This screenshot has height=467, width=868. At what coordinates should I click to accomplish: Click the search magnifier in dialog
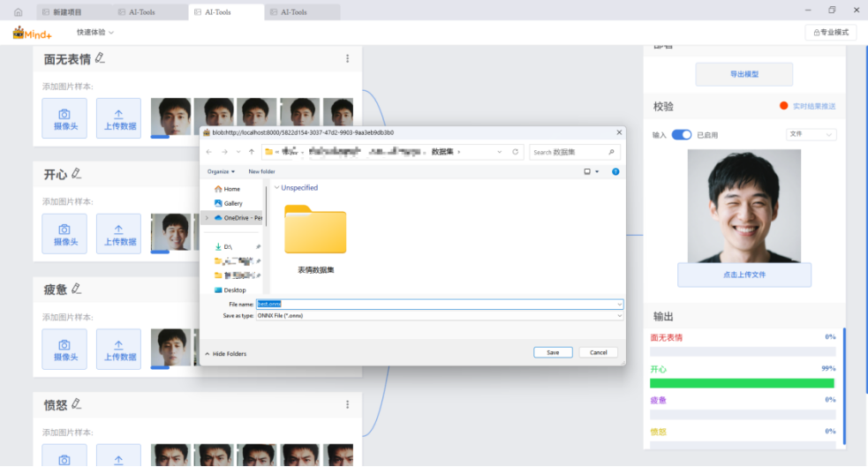coord(611,152)
